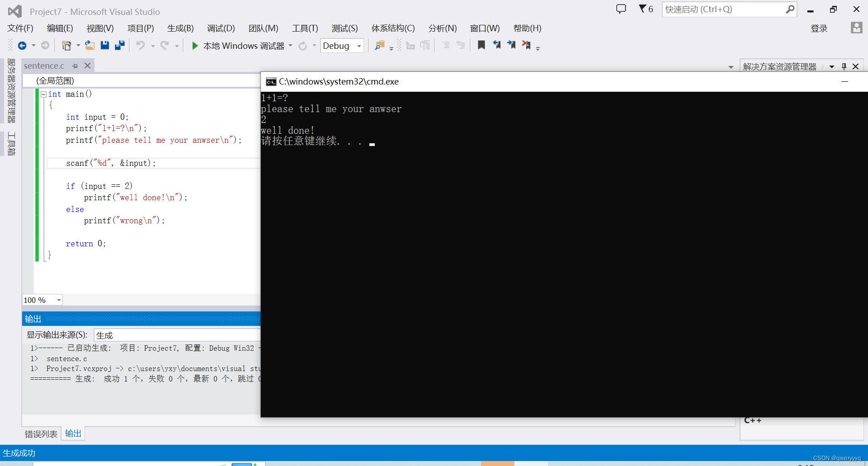This screenshot has height=466, width=868.
Task: Open the bookmark toolbar options overflow arrow
Action: click(538, 48)
